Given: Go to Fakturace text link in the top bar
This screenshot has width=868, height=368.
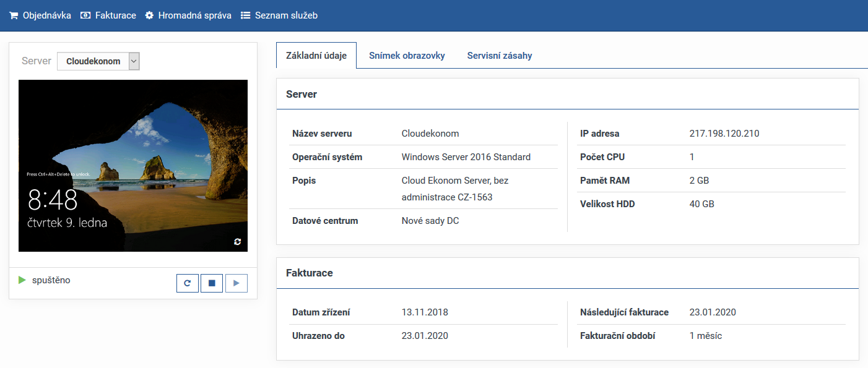Looking at the screenshot, I should 116,15.
